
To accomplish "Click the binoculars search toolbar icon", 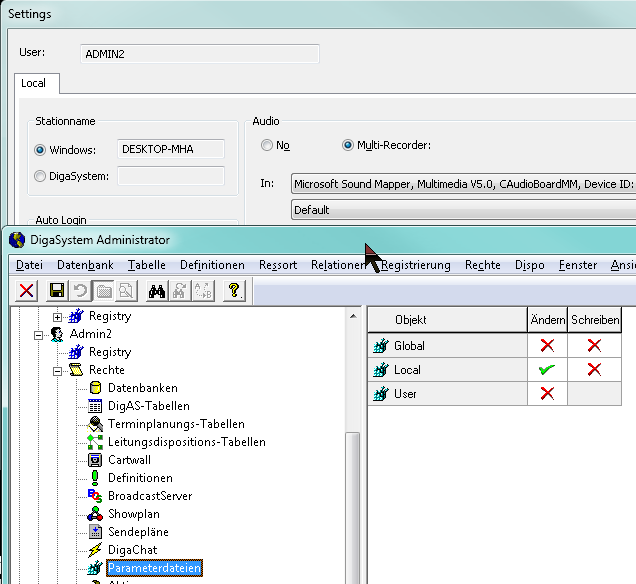I will pos(157,291).
